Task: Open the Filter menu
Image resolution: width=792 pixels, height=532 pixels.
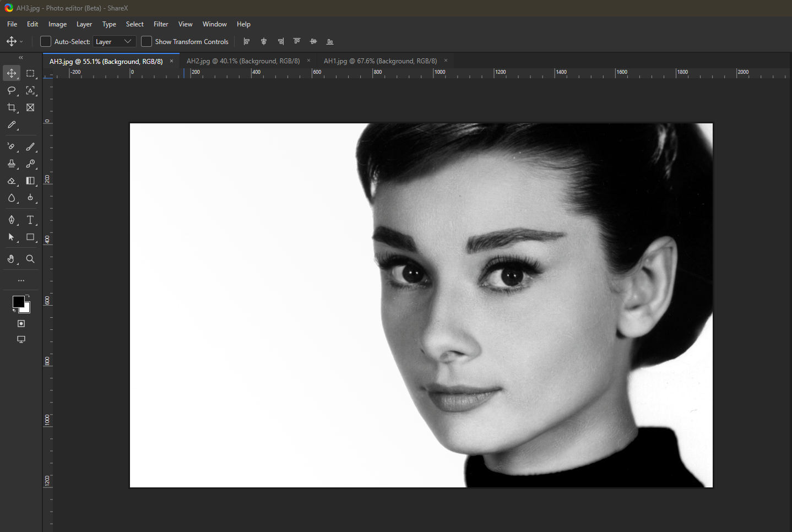Action: point(161,24)
